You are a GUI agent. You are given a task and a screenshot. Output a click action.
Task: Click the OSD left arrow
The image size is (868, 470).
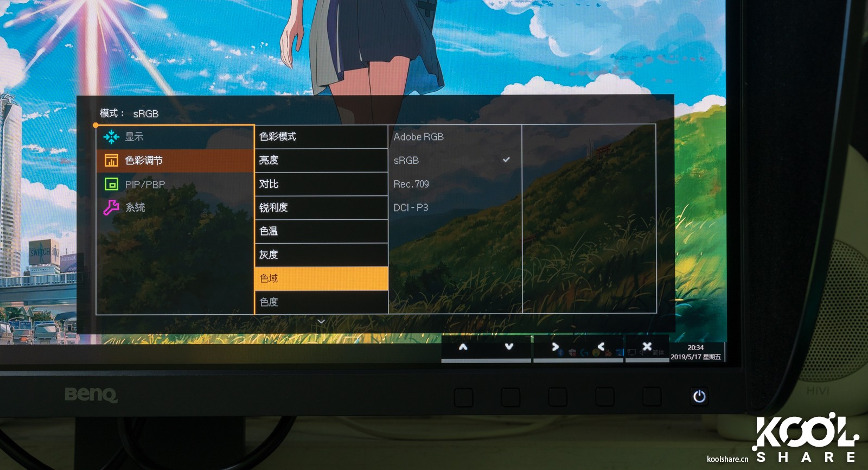(x=601, y=346)
